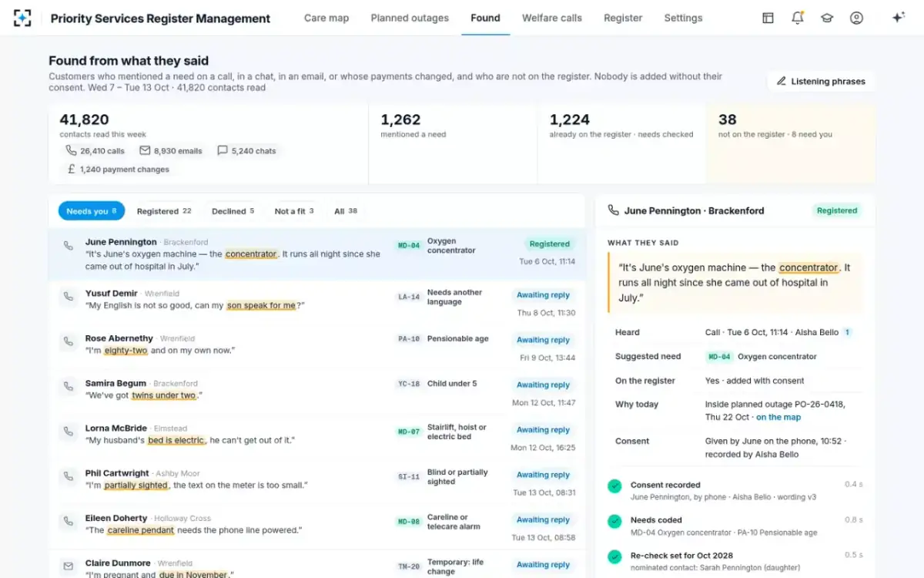Open the graduation cap learning icon
Image resolution: width=924 pixels, height=578 pixels.
(x=827, y=18)
